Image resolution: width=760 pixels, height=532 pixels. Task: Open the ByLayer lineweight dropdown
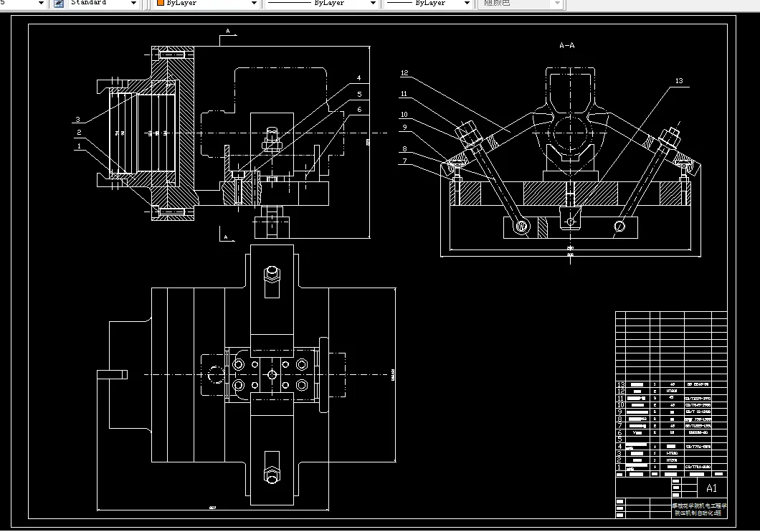(467, 3)
